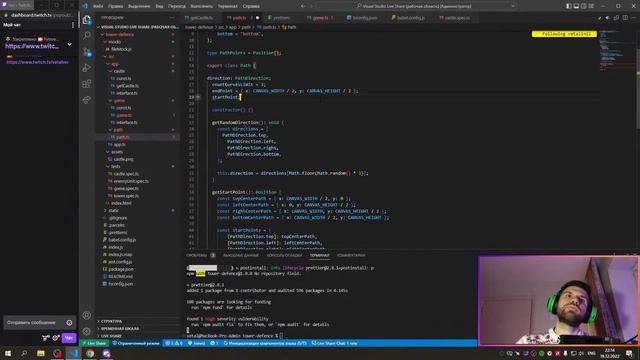Image resolution: width=640 pixels, height=360 pixels.
Task: Toggle bottom panel layout icon in title bar
Action: 576,6
